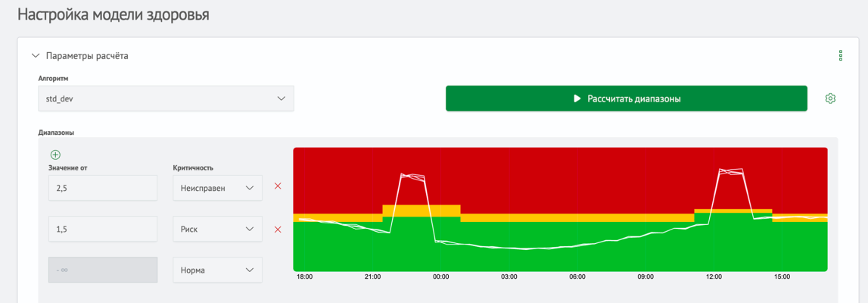This screenshot has width=868, height=303.
Task: Click the 06:00 time axis label
Action: (577, 276)
